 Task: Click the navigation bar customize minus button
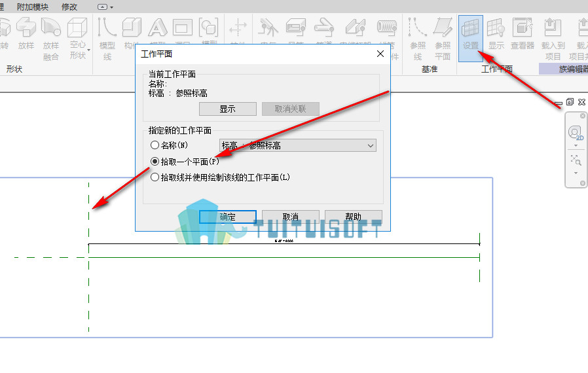582,183
